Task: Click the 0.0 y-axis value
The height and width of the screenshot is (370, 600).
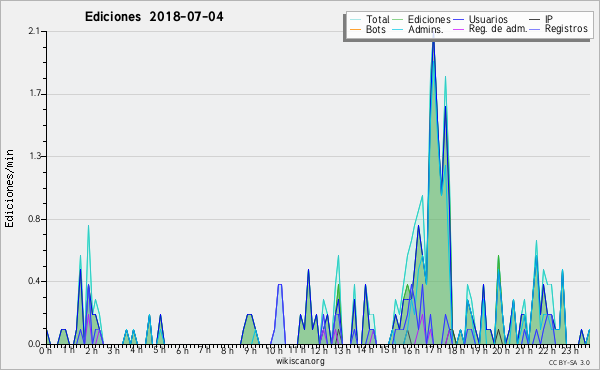Action: pyautogui.click(x=34, y=344)
